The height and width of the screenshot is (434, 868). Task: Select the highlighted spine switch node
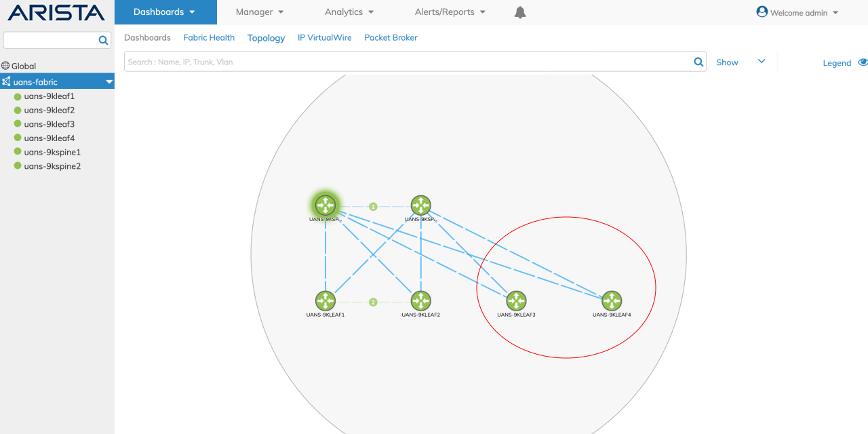pos(325,205)
